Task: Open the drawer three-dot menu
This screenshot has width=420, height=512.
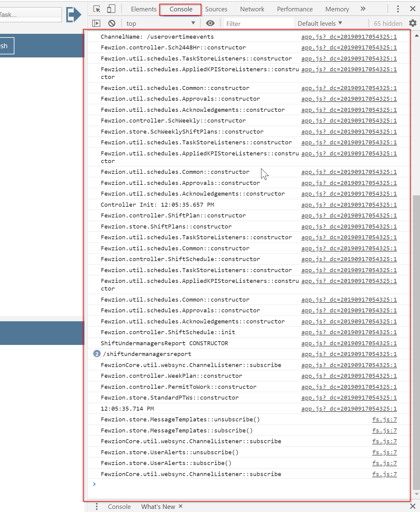Action: pos(97,506)
